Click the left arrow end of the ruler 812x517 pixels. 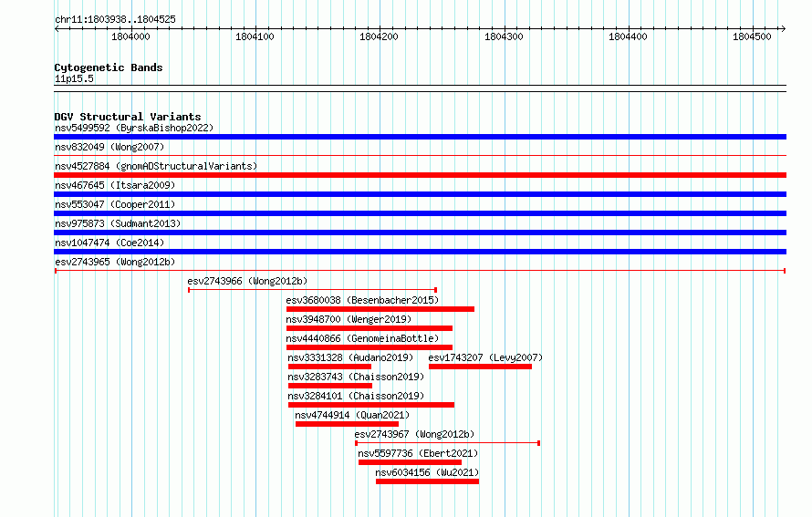click(57, 29)
